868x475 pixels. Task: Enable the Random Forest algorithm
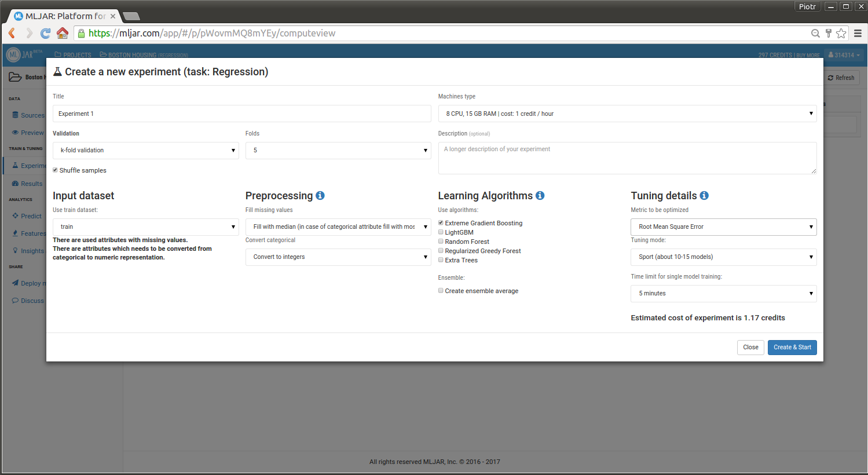(441, 242)
